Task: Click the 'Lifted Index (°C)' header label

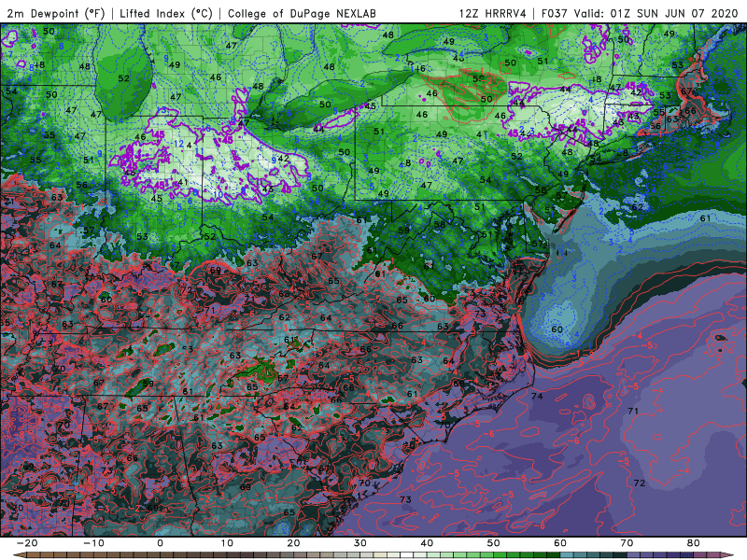Action: point(166,13)
